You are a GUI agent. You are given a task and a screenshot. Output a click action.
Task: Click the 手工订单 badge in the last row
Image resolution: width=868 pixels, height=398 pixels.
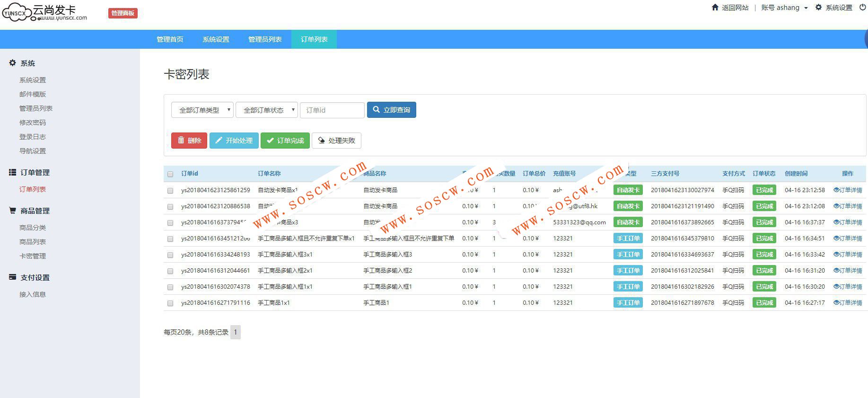tap(628, 303)
